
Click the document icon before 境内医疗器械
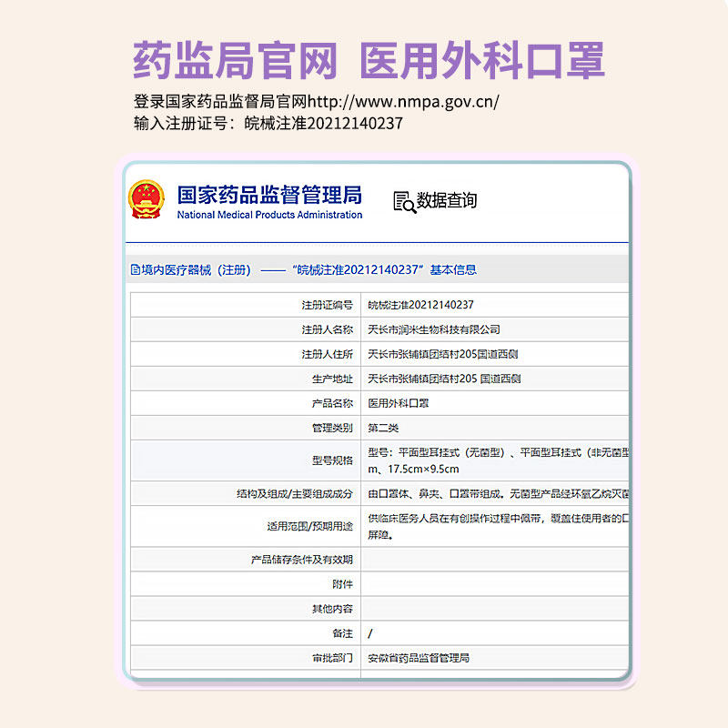tap(135, 269)
